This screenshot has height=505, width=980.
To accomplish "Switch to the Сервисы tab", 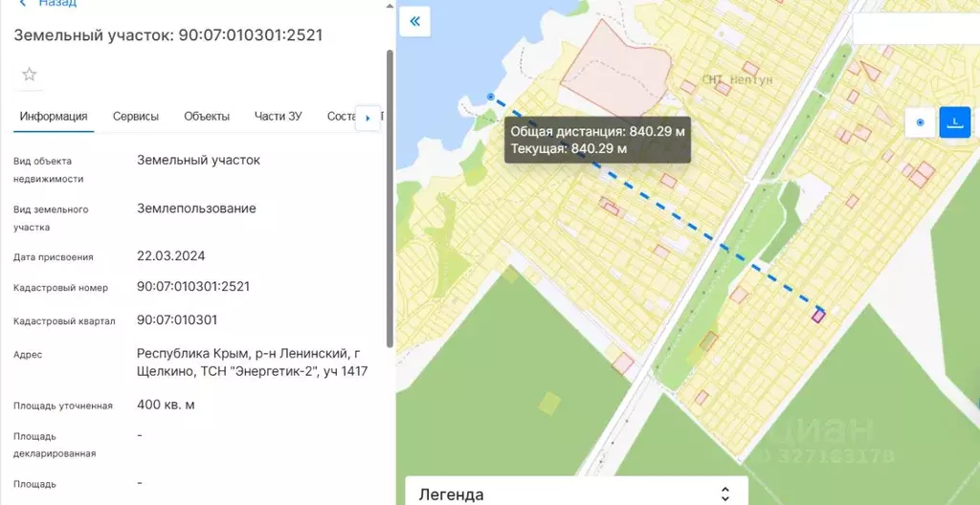I will click(136, 117).
